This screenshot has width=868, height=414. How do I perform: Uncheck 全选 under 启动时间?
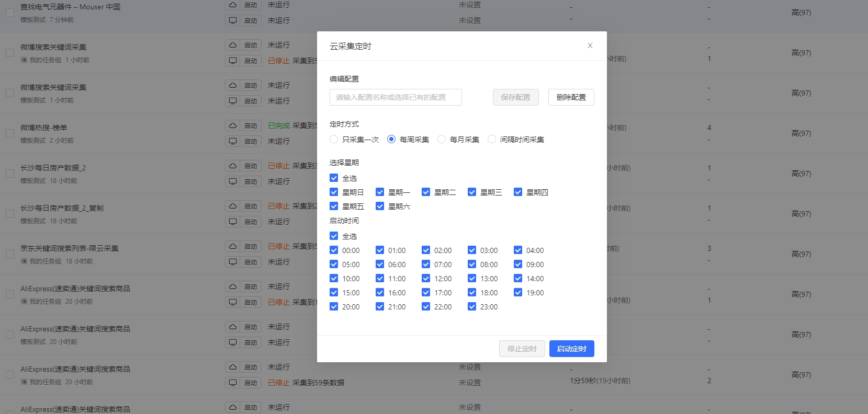[334, 236]
